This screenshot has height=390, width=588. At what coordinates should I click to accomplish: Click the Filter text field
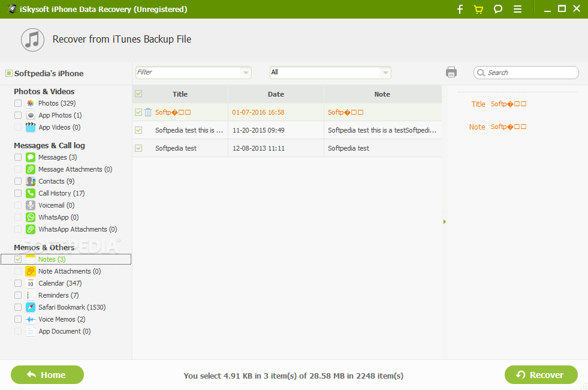click(x=188, y=73)
